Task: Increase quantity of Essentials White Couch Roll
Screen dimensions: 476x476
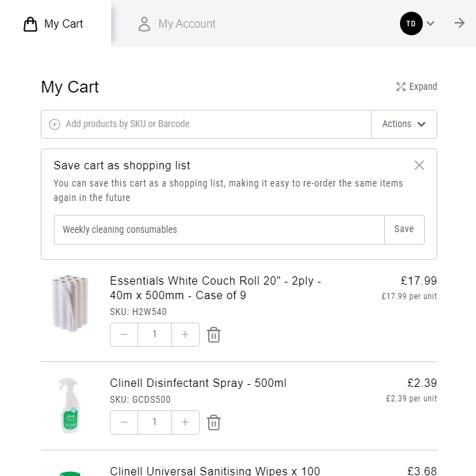Action: [185, 335]
